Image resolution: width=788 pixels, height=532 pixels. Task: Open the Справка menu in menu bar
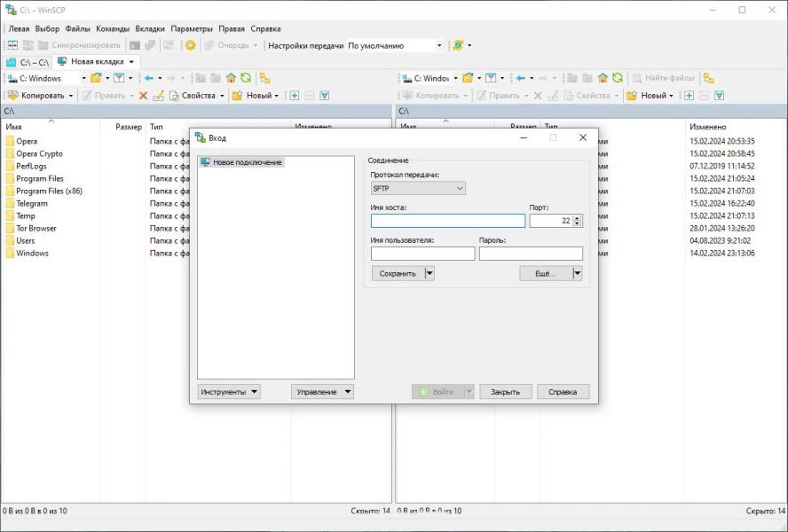coord(265,28)
